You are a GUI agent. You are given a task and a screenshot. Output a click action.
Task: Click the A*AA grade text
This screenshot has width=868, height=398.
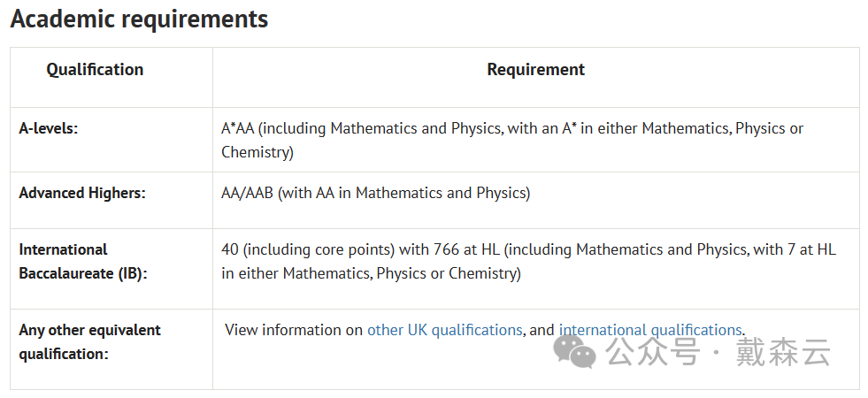point(237,128)
